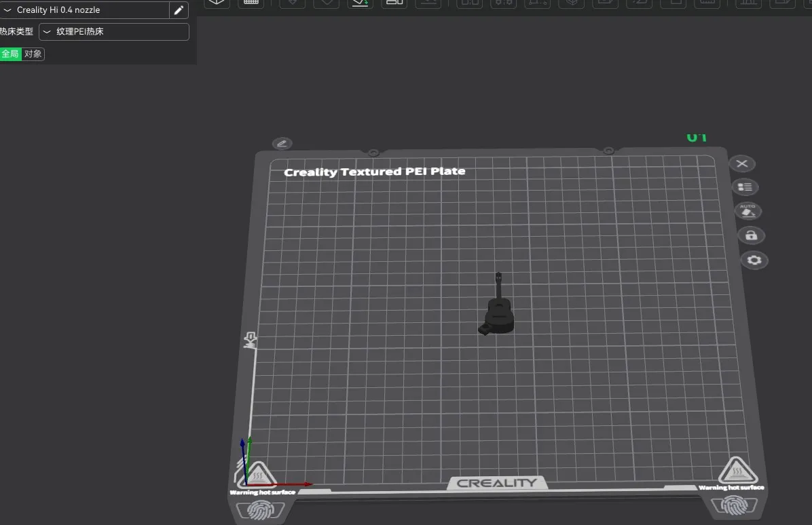The width and height of the screenshot is (812, 525).
Task: Click the arrange objects icon in the toolbar
Action: tap(394, 3)
